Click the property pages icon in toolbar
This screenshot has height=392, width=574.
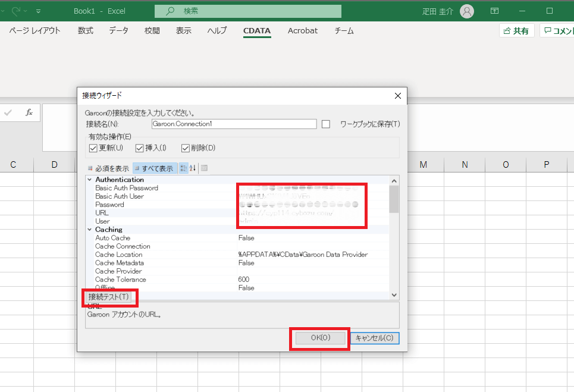pyautogui.click(x=204, y=168)
